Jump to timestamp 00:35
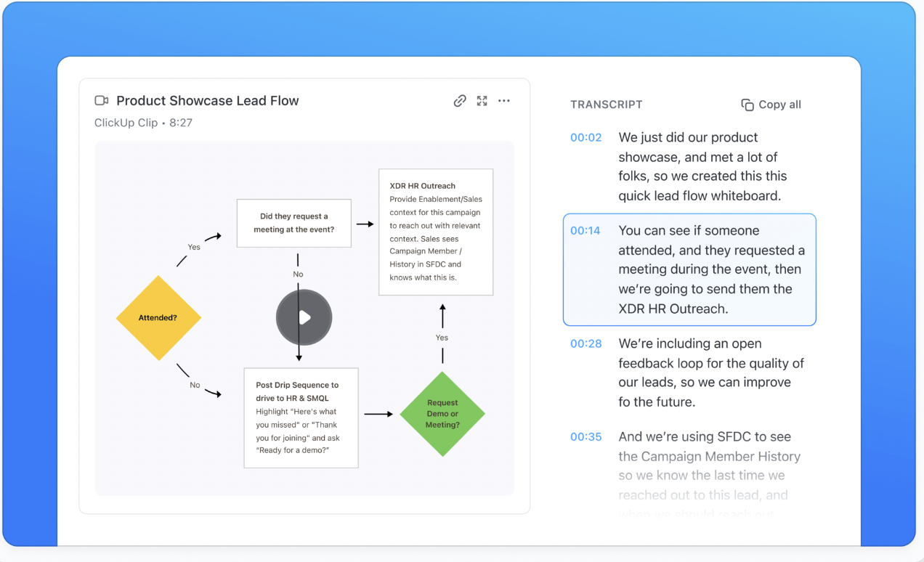Viewport: 924px width, 562px height. [586, 436]
